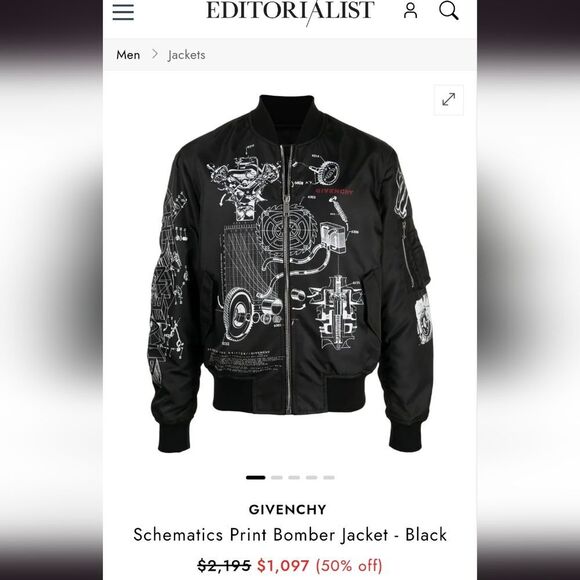Switch to the second image dot
The width and height of the screenshot is (580, 580).
(277, 478)
